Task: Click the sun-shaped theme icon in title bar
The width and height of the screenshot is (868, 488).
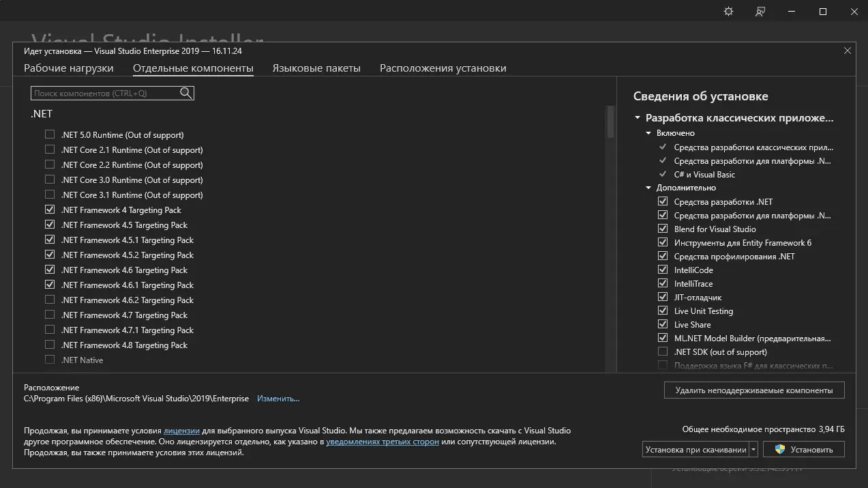Action: [x=728, y=12]
